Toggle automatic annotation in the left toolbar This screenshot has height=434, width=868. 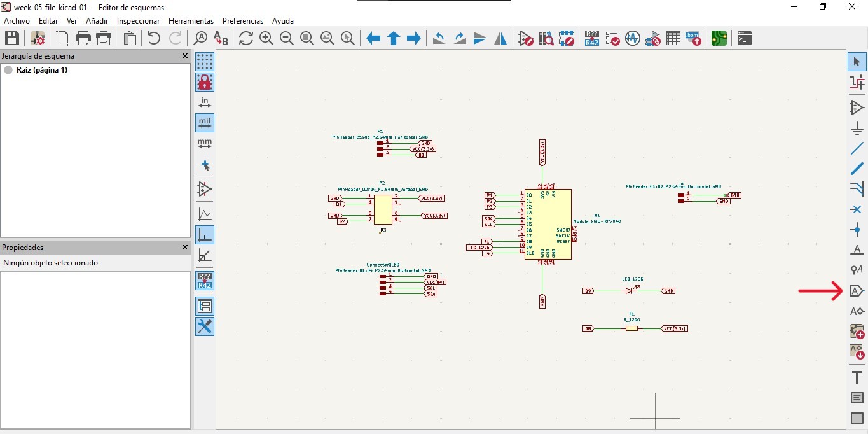205,281
